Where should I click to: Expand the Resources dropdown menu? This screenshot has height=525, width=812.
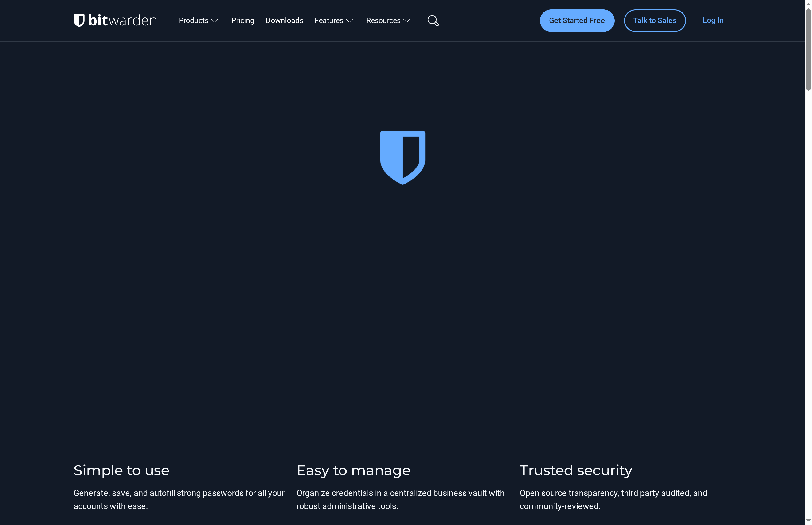coord(388,20)
